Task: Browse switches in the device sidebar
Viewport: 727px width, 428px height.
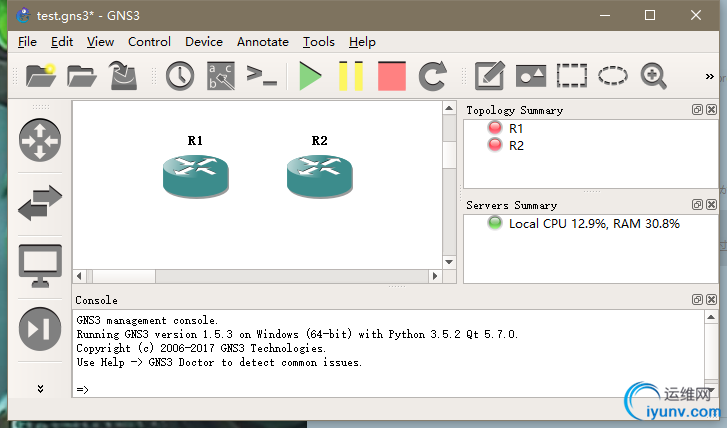Action: coord(40,203)
